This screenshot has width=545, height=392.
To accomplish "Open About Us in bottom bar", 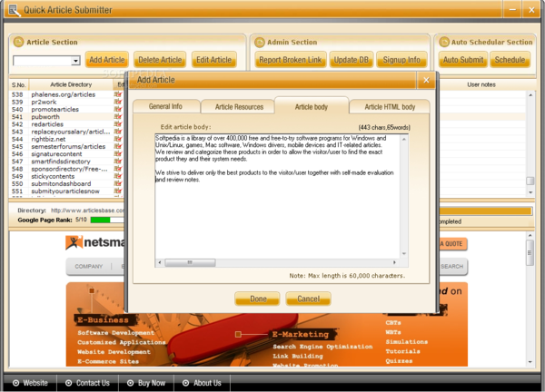I will tap(201, 383).
